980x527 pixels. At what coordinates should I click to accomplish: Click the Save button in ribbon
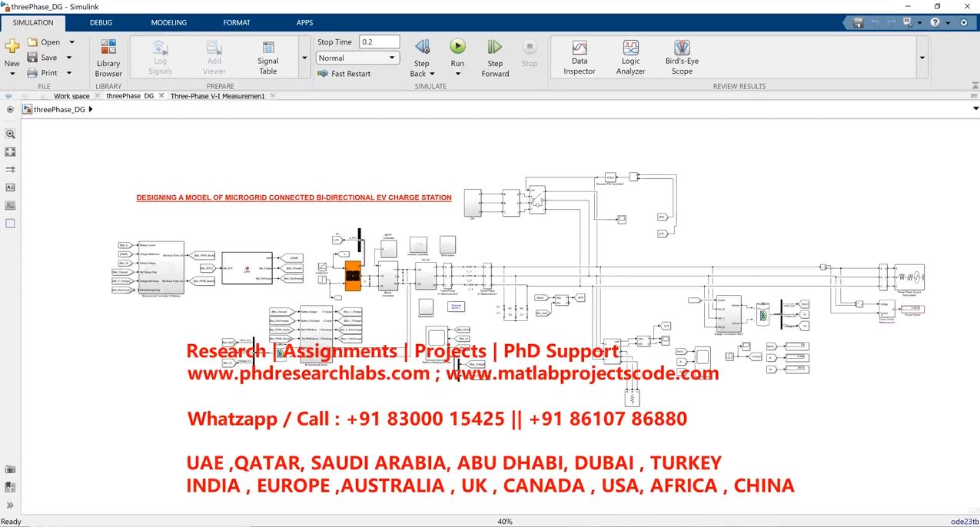42,58
